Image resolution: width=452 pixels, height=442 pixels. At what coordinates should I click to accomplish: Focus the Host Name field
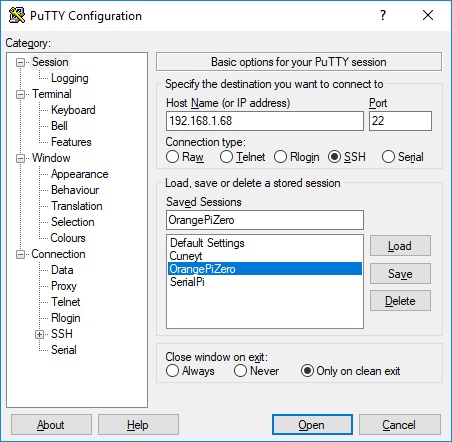265,121
